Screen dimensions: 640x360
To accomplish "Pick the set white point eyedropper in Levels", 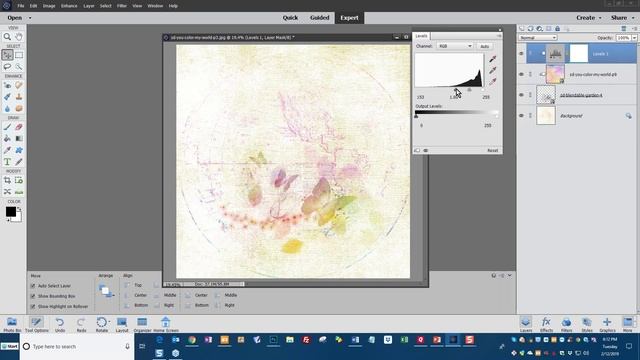I will tap(493, 82).
